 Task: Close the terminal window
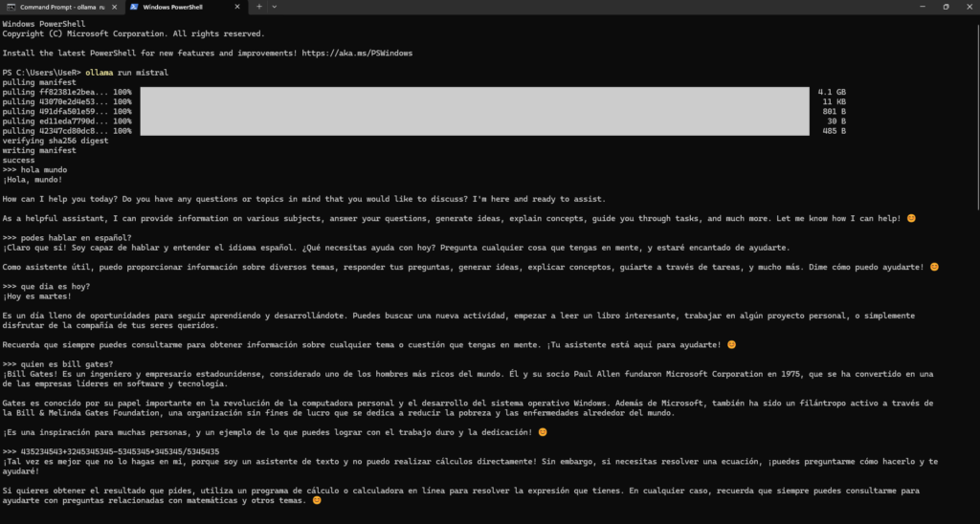click(x=969, y=7)
